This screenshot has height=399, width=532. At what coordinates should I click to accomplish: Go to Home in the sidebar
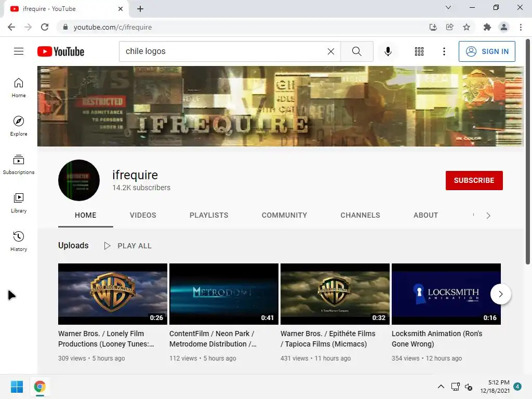pyautogui.click(x=19, y=88)
